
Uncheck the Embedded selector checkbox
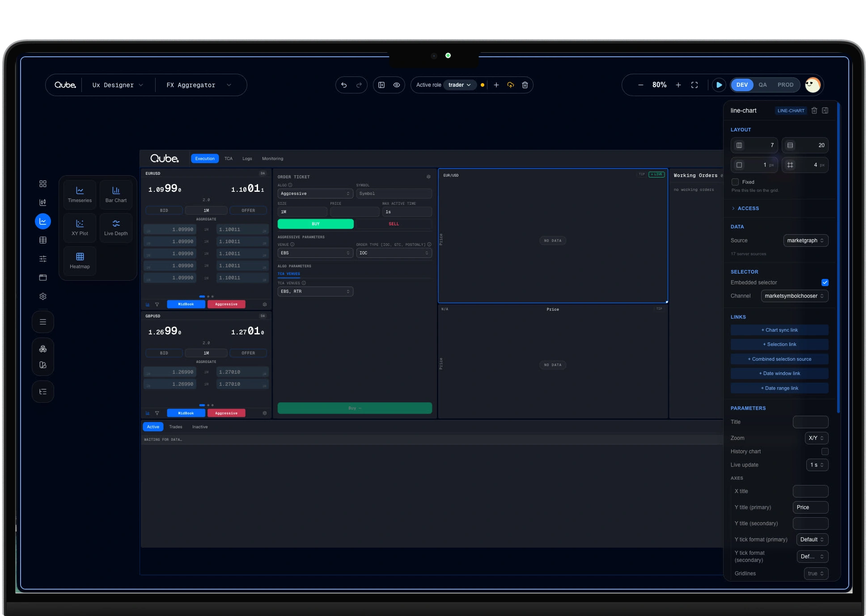tap(825, 283)
